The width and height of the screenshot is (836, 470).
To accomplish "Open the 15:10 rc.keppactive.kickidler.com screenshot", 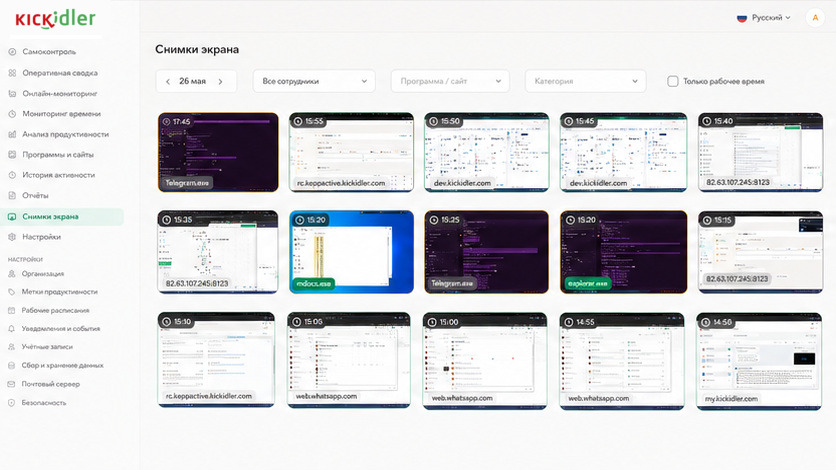I will pyautogui.click(x=216, y=360).
